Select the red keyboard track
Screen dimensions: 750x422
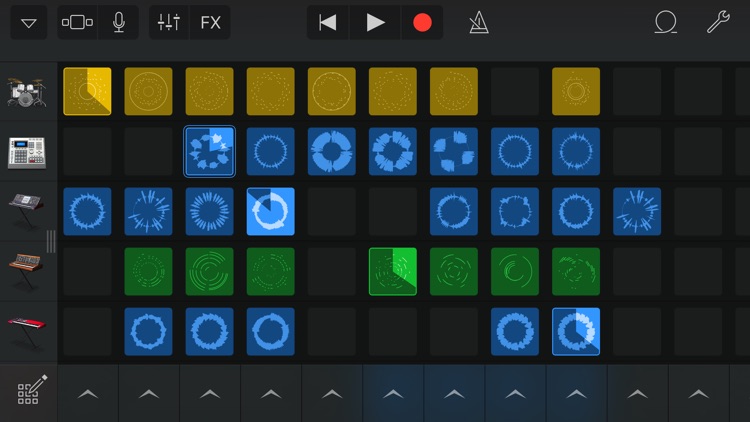pyautogui.click(x=26, y=332)
